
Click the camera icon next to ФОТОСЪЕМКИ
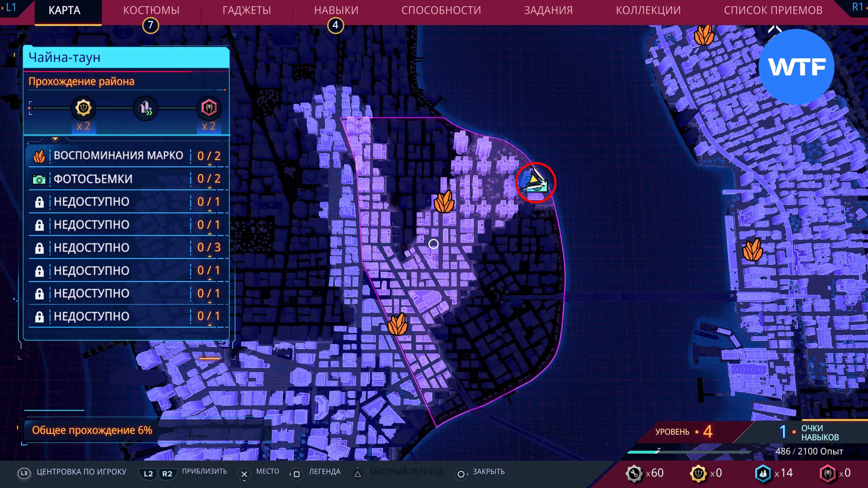[39, 179]
